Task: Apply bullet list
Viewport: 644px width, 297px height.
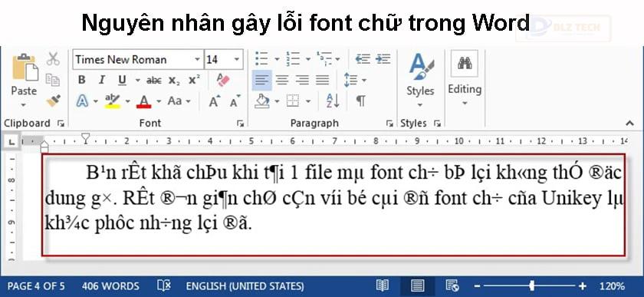Action: click(261, 59)
